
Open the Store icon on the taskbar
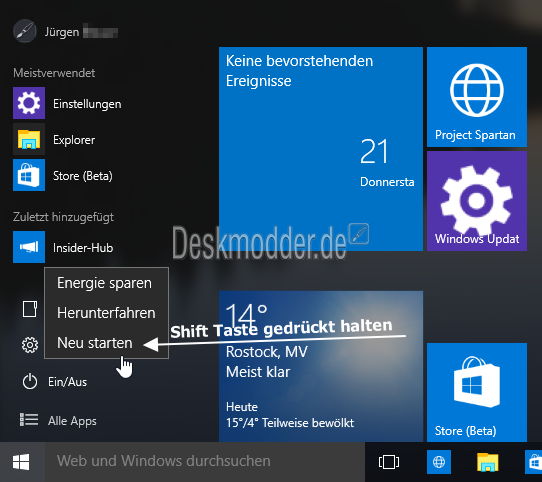click(534, 462)
